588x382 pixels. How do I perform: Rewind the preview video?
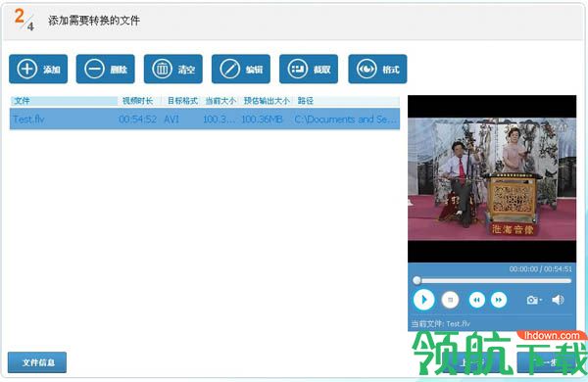pyautogui.click(x=476, y=300)
